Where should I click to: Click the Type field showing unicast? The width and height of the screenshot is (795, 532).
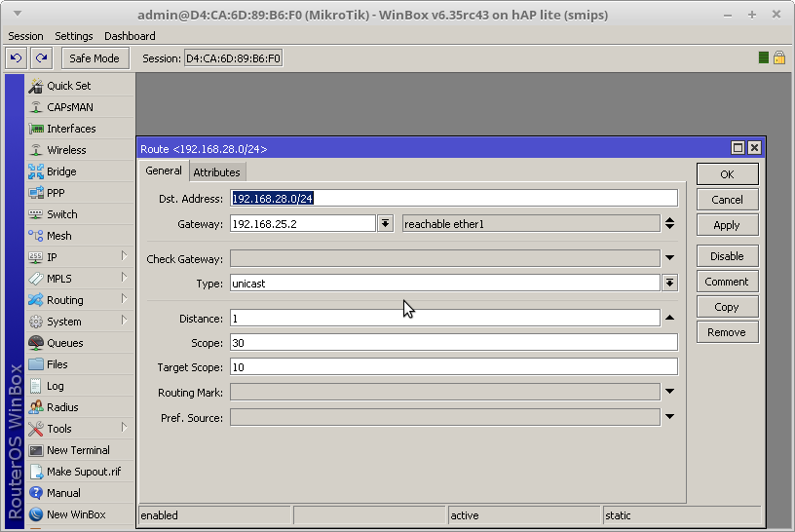[x=445, y=283]
